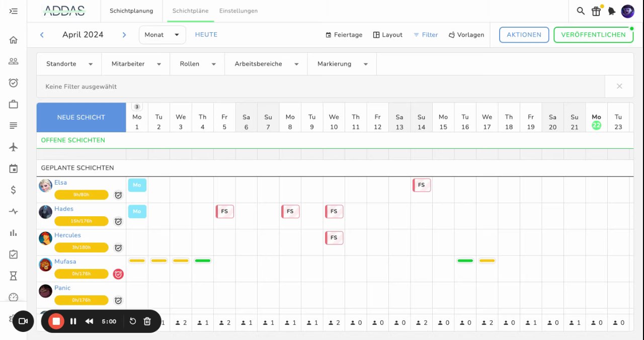Go to next month arrow
This screenshot has width=644, height=340.
coord(124,35)
